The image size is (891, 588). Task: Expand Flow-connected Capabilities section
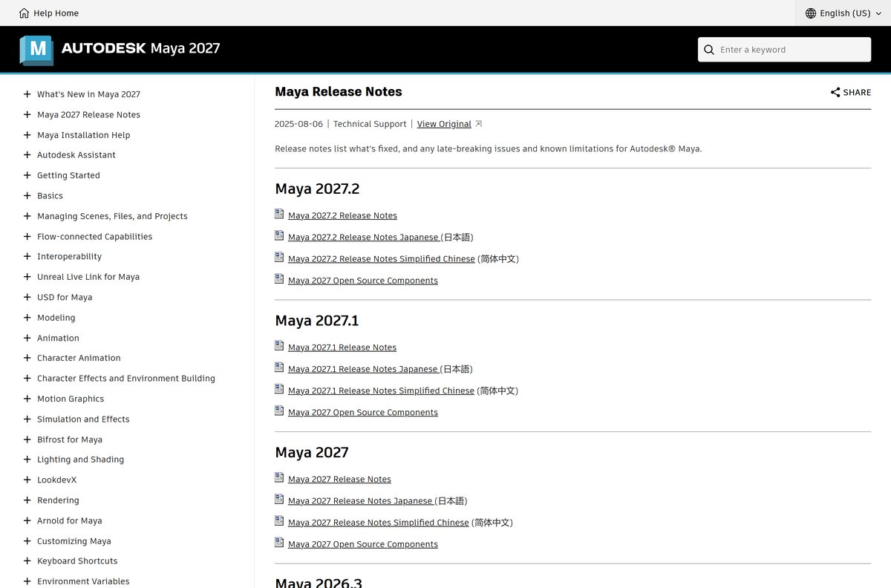tap(27, 236)
